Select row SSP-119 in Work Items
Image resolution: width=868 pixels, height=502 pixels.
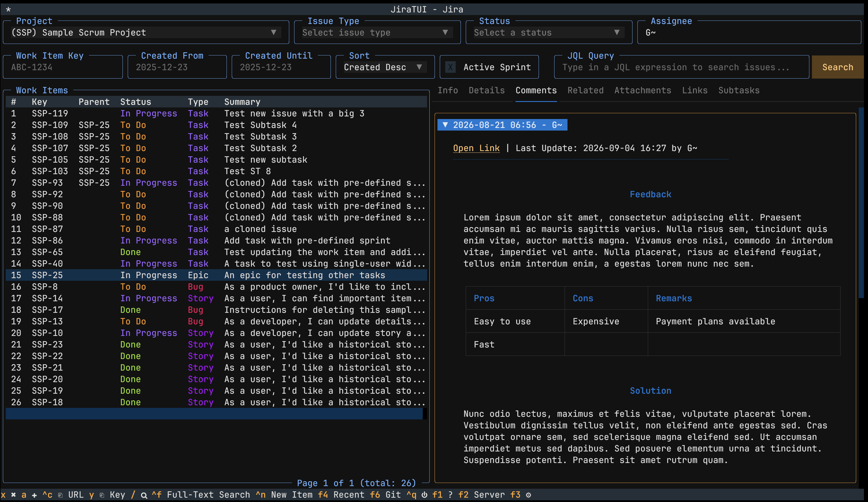(216, 114)
